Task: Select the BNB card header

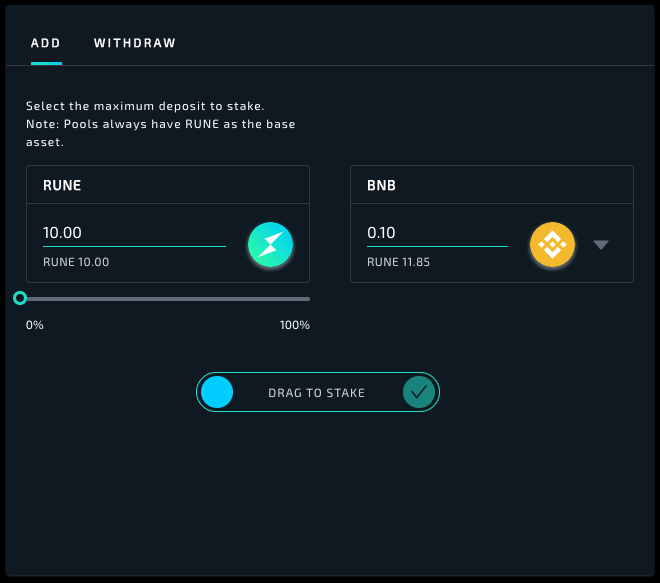Action: pos(491,185)
